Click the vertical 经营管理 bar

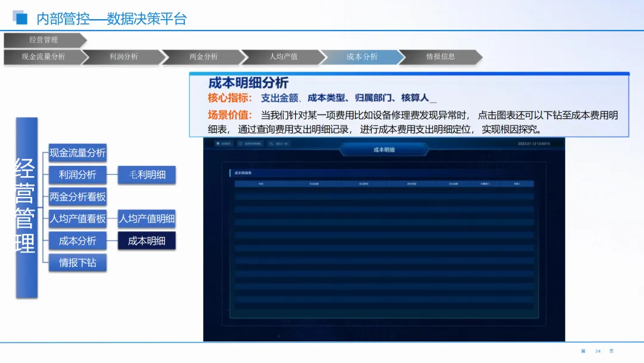pos(27,208)
